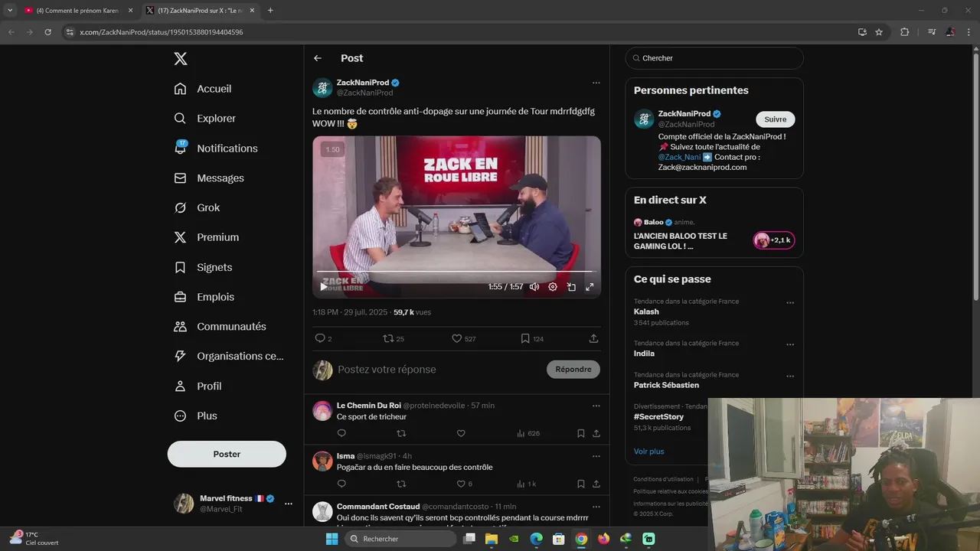Viewport: 980px width, 551px height.
Task: Open Baloo live stream card
Action: click(x=714, y=234)
